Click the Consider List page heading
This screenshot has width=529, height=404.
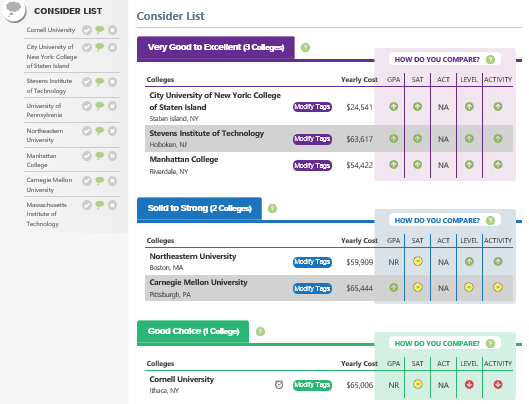pos(170,16)
